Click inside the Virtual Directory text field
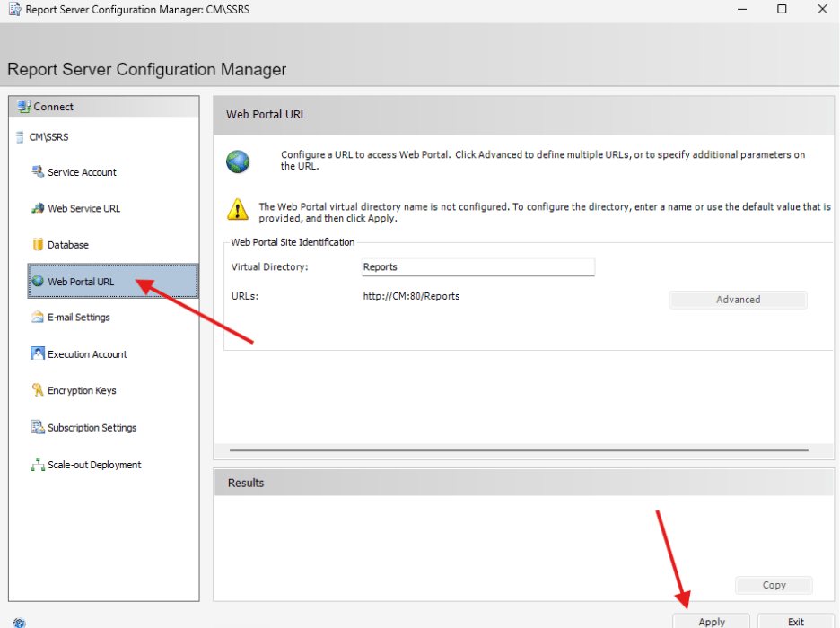The image size is (840, 628). (477, 266)
